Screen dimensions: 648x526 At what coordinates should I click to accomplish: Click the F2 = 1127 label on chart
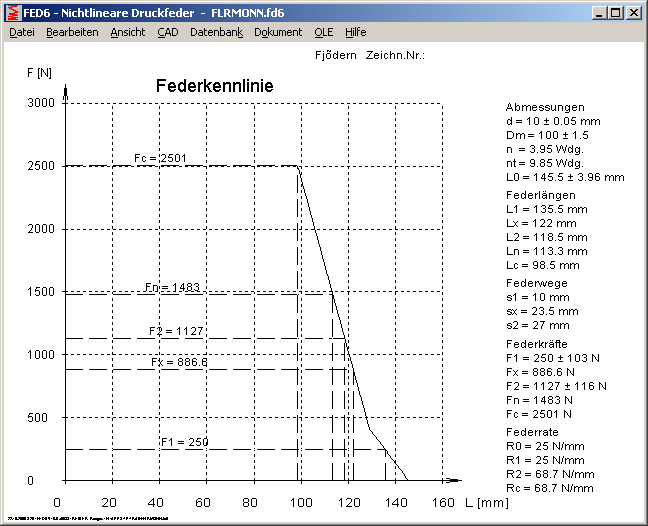176,331
